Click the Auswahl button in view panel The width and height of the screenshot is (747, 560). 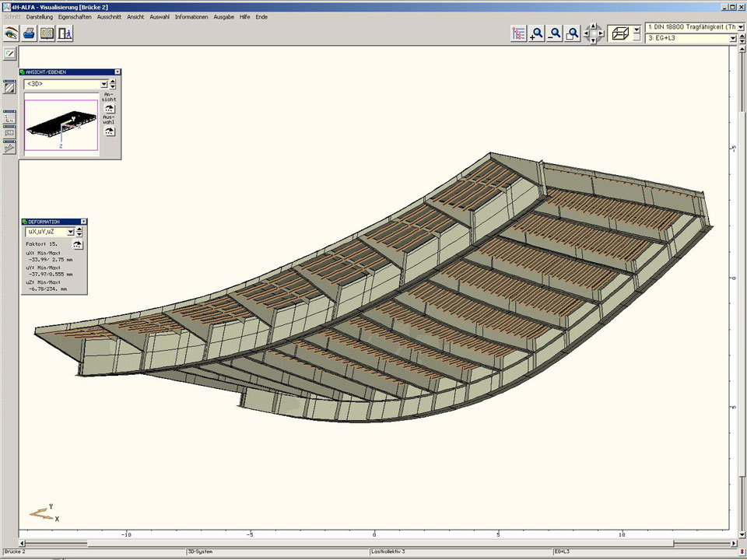coord(110,131)
